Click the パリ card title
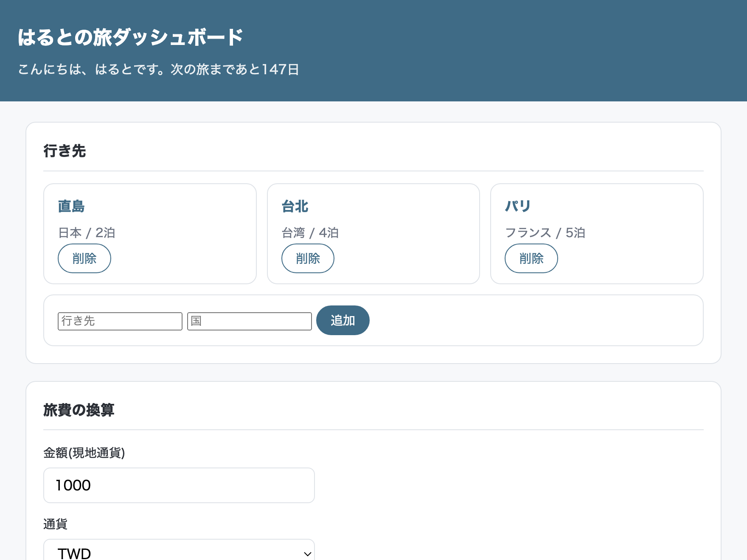This screenshot has height=560, width=747. click(518, 206)
